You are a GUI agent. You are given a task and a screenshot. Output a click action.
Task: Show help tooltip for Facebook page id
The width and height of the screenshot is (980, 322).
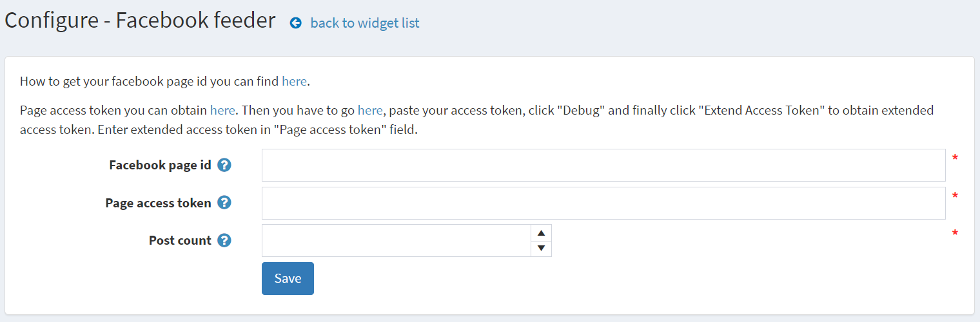(224, 165)
